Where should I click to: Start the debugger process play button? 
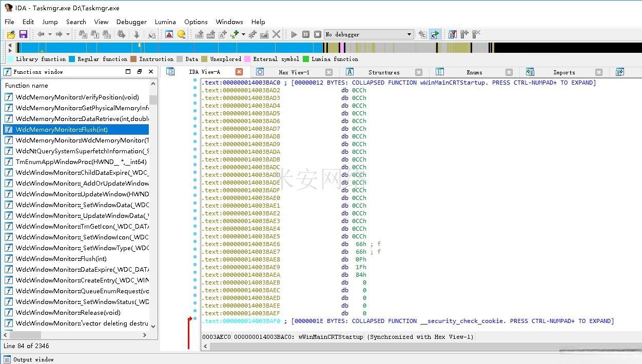(294, 34)
